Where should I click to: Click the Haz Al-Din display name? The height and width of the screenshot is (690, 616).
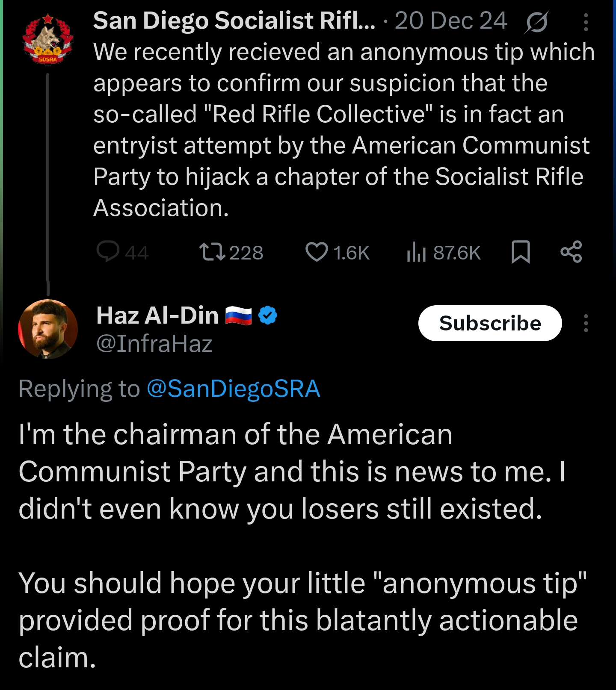[157, 316]
